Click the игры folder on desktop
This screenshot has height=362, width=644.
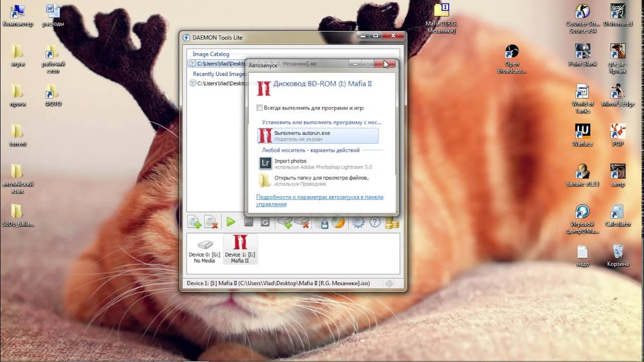coord(18,55)
